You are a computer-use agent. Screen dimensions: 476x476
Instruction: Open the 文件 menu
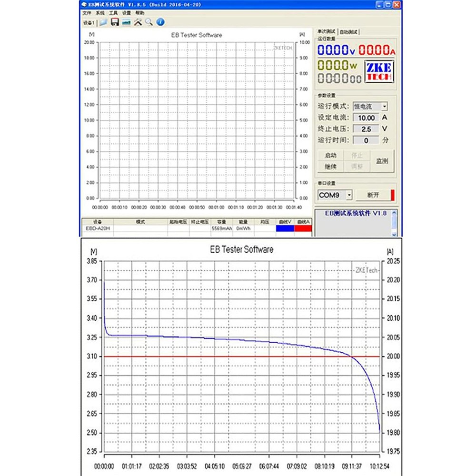(x=87, y=13)
